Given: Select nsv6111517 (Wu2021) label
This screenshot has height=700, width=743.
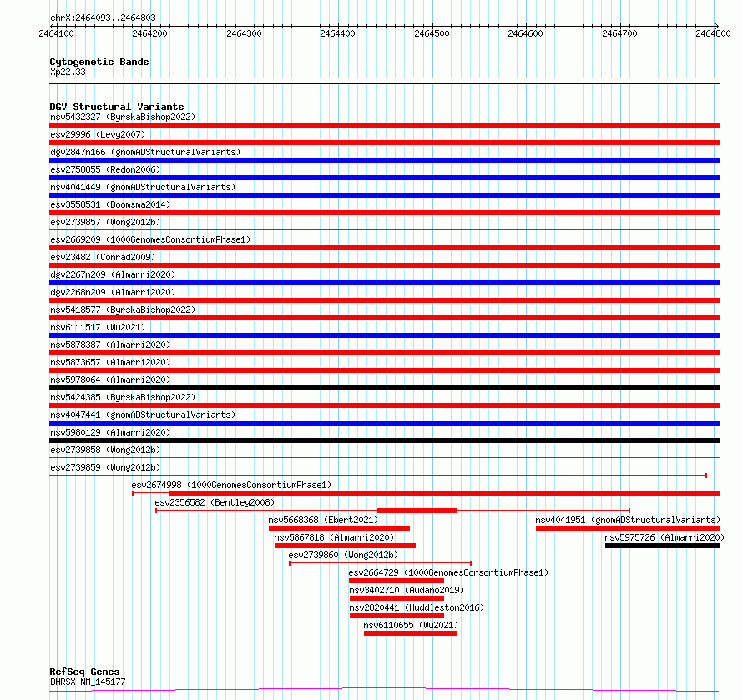Looking at the screenshot, I should (x=98, y=327).
